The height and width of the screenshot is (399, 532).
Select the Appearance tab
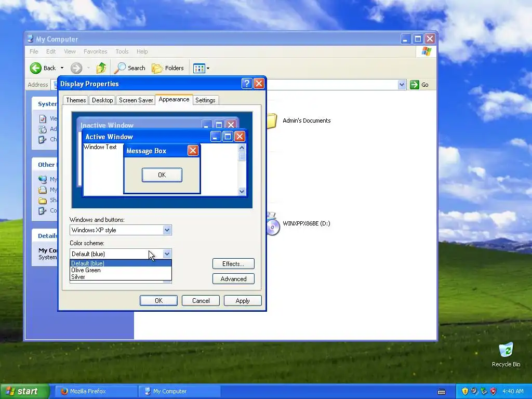coord(174,99)
